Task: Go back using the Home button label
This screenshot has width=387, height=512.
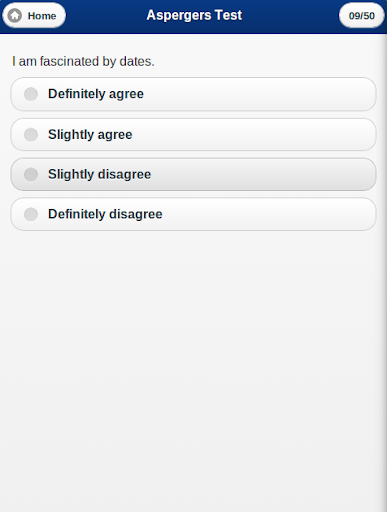Action: tap(42, 16)
